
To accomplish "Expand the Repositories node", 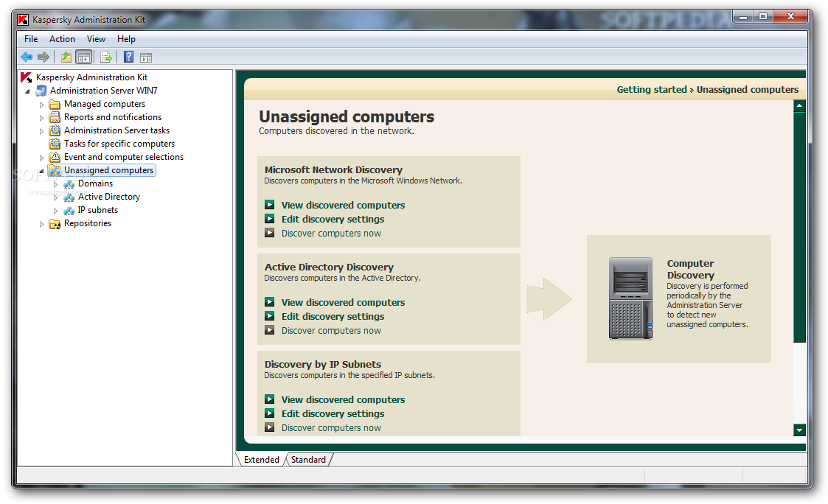I will pyautogui.click(x=41, y=224).
